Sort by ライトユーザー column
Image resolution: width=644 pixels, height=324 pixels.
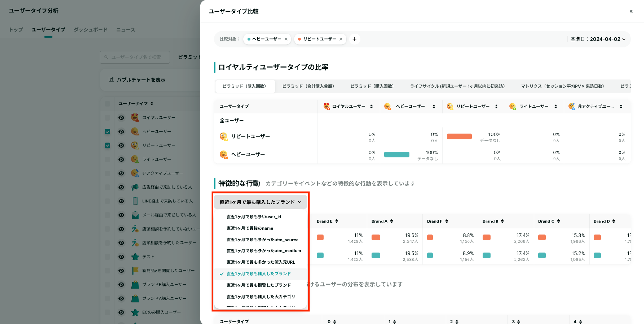click(556, 106)
